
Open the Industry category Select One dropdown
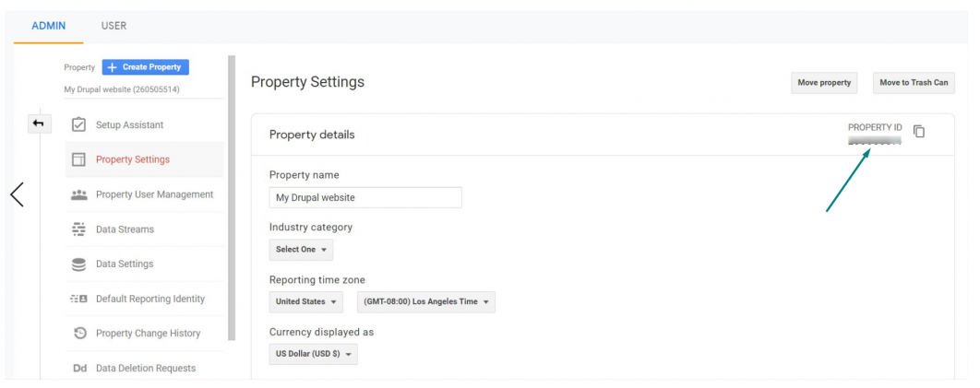pyautogui.click(x=301, y=250)
